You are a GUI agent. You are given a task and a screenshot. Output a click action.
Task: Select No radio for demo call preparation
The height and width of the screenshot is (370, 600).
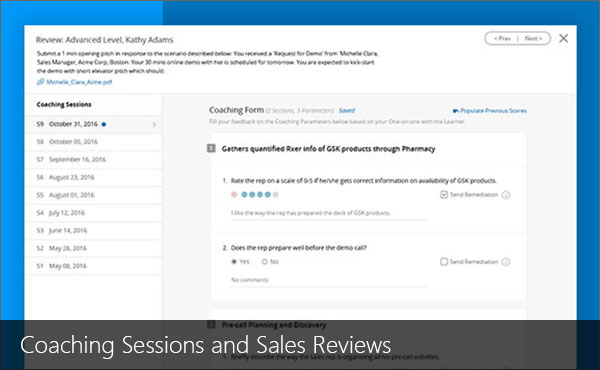click(x=264, y=262)
